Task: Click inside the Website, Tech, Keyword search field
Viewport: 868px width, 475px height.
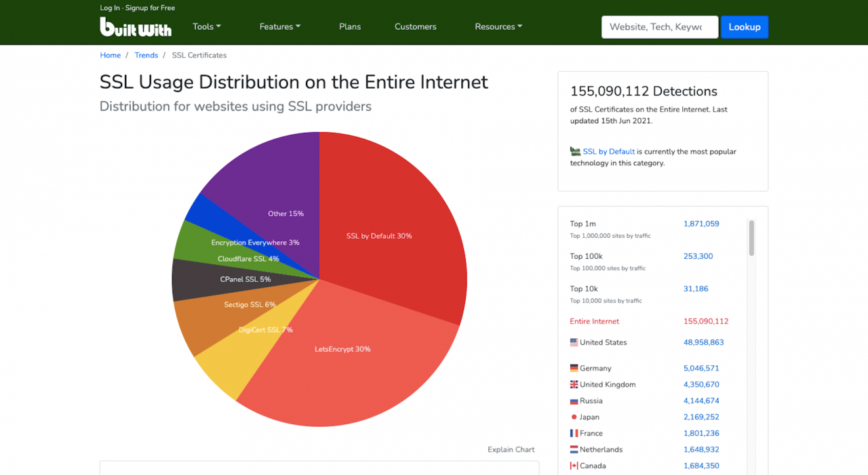Action: (658, 26)
